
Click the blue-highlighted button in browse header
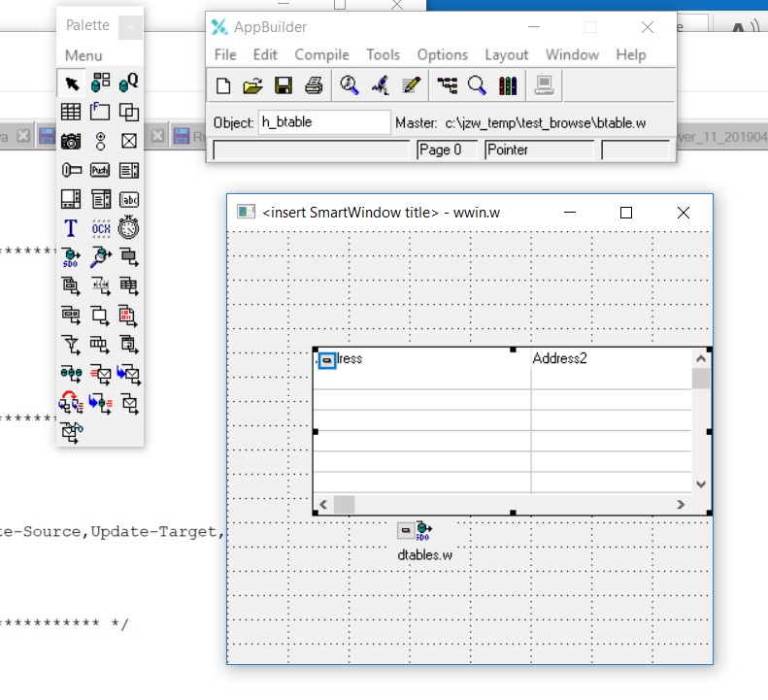326,360
